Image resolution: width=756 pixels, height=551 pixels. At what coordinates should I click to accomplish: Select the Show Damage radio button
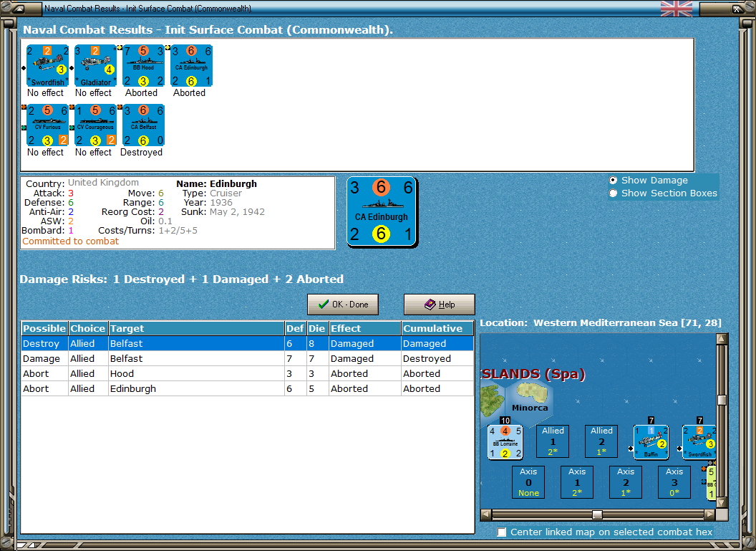(614, 181)
